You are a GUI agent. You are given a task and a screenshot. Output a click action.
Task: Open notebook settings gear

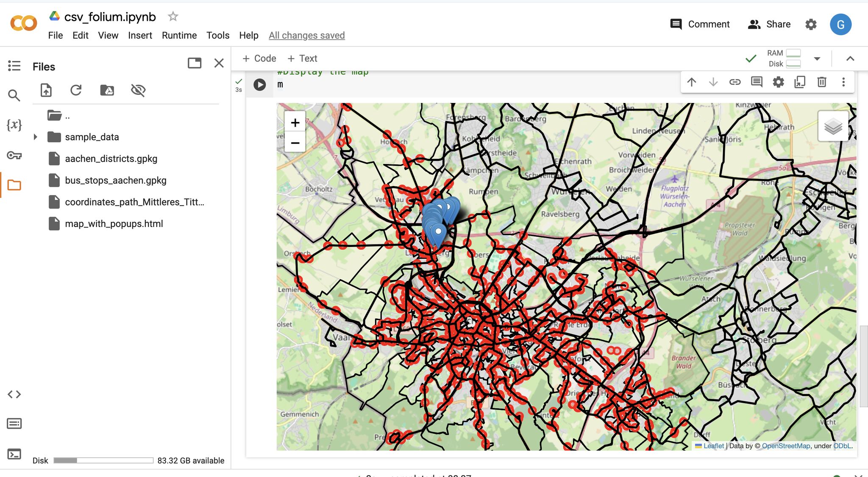811,24
